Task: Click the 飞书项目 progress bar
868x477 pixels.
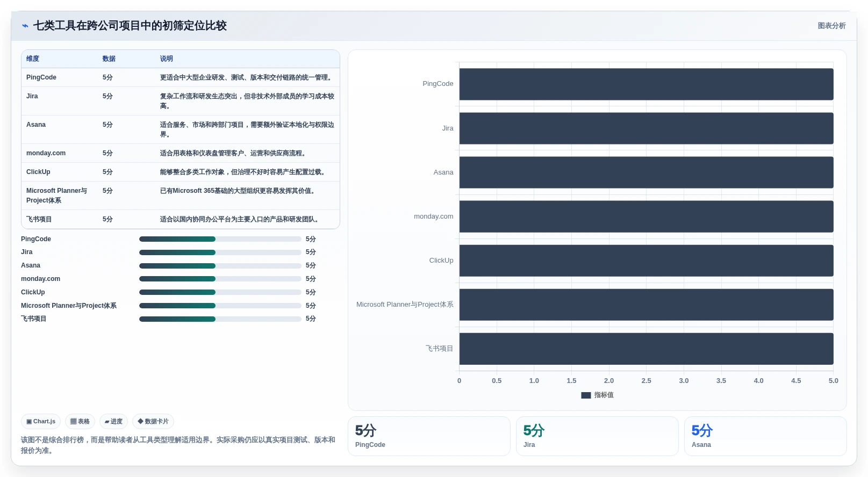Action: tap(220, 319)
